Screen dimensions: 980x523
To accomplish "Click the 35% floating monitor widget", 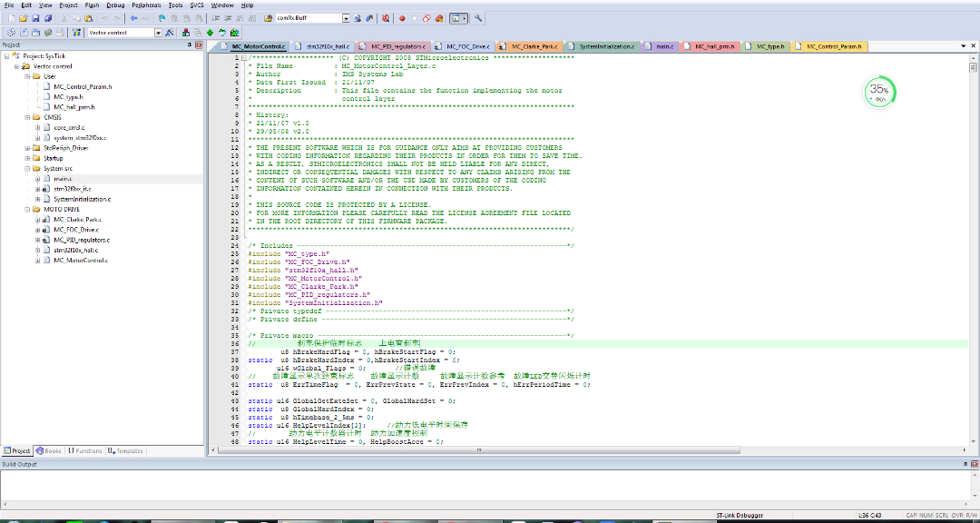I will coord(879,92).
